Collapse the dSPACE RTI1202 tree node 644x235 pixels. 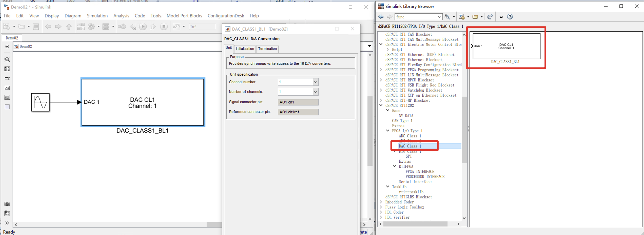tap(381, 105)
